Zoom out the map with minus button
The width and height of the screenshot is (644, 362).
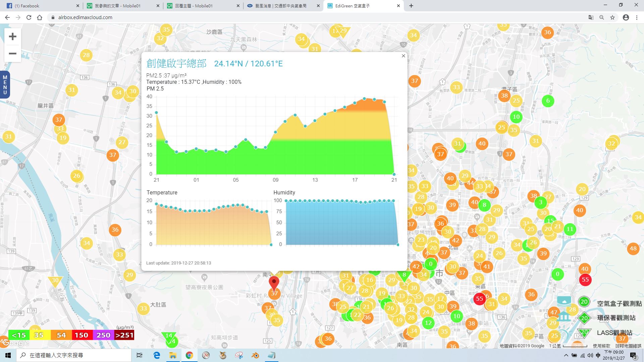[x=12, y=54]
